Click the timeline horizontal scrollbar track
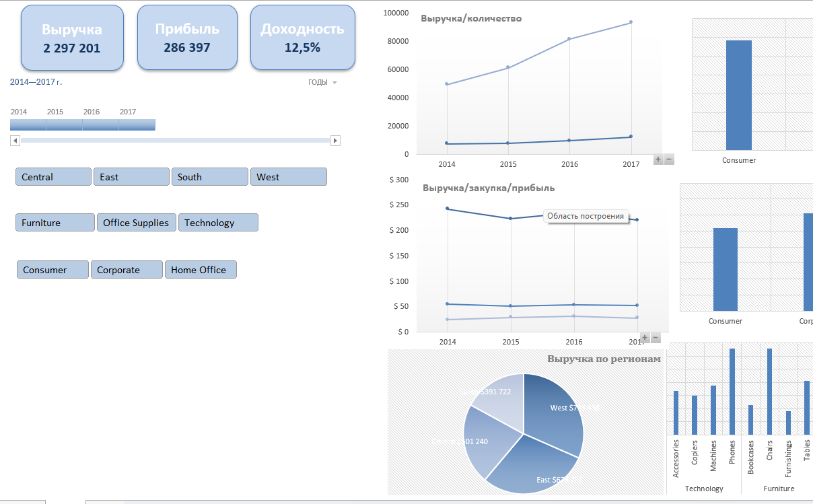This screenshot has height=504, width=813. [175, 141]
